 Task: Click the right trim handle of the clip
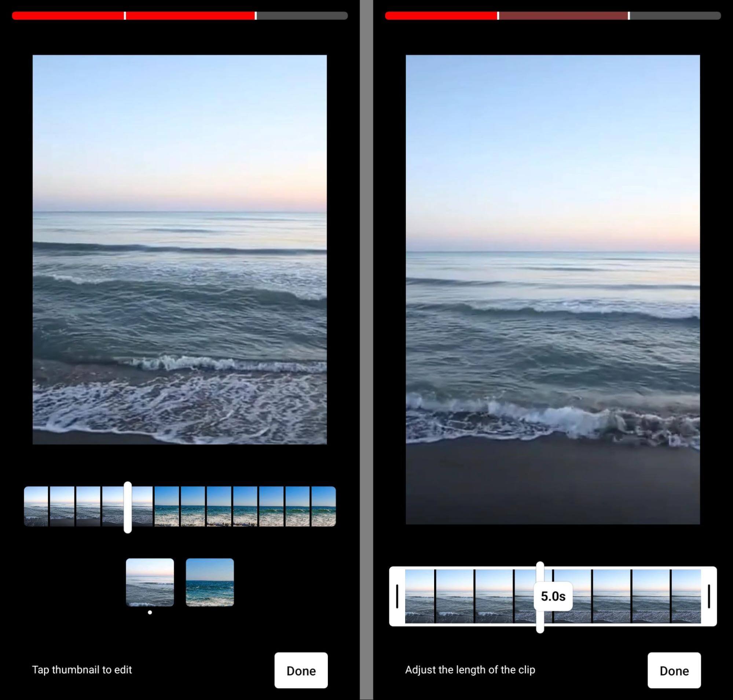[x=709, y=596]
